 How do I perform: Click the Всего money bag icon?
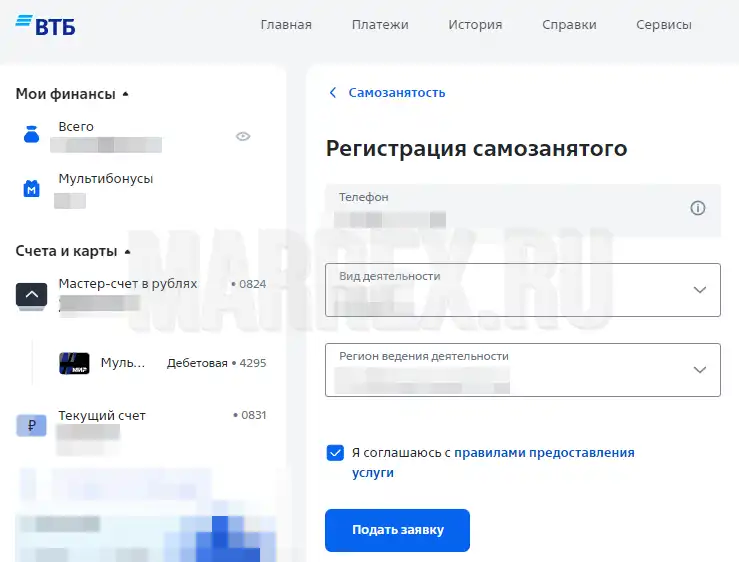coord(32,134)
